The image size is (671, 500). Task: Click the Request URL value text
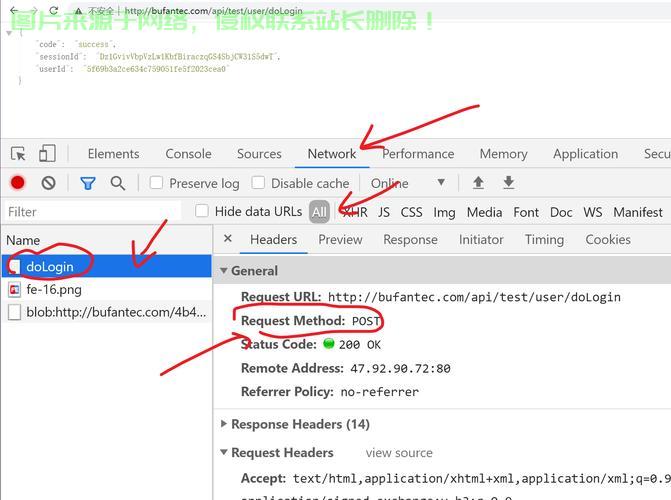tap(474, 297)
